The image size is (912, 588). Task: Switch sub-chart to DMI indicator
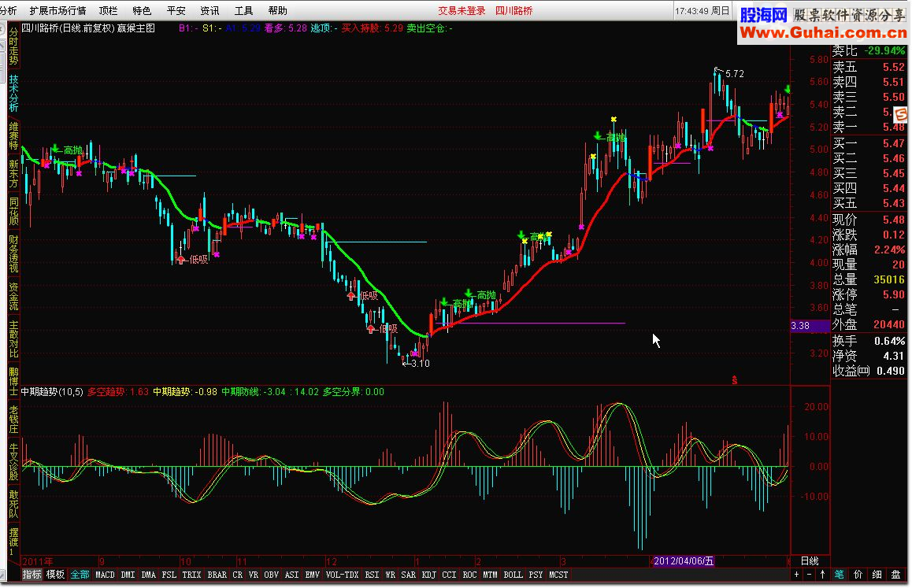click(128, 575)
